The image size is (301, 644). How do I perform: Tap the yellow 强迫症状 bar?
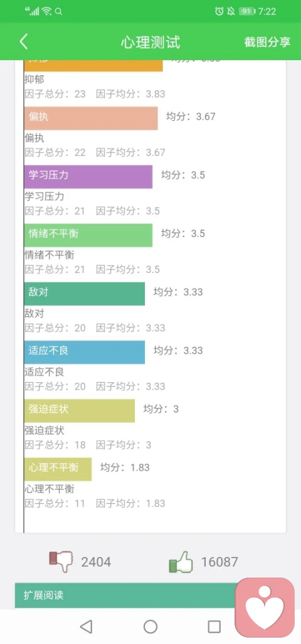80,411
